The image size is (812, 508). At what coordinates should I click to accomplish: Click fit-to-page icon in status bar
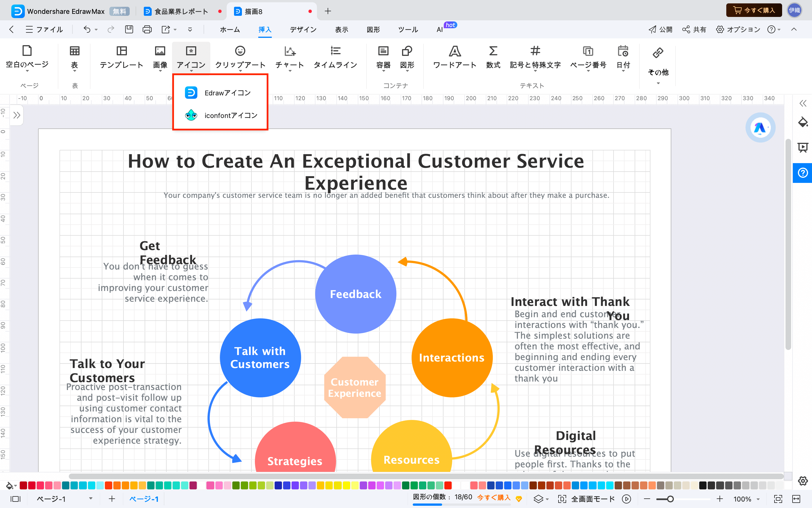pyautogui.click(x=778, y=499)
